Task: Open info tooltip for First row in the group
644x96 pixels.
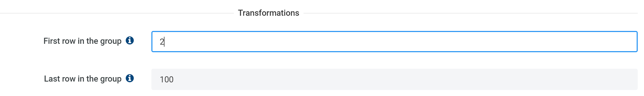Action: pyautogui.click(x=130, y=41)
